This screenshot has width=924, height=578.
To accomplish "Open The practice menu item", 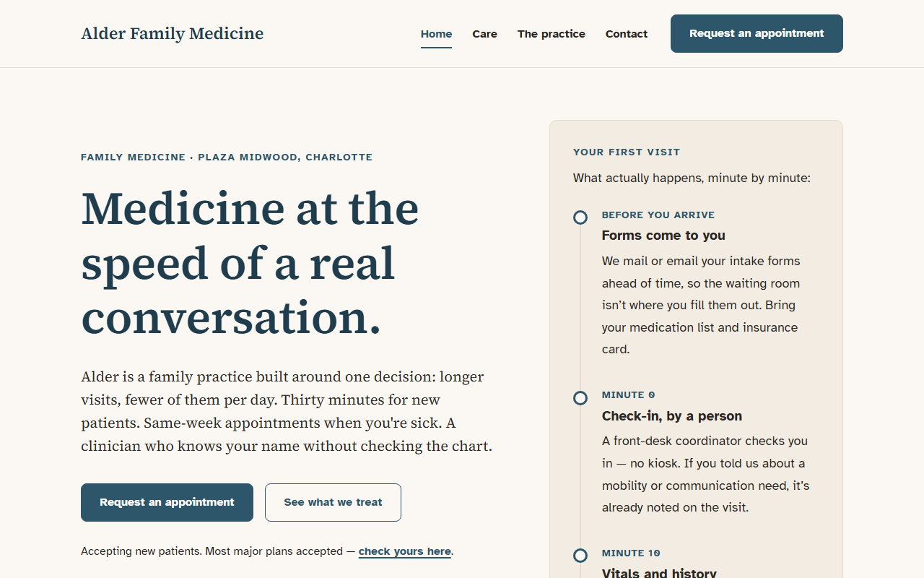I will click(551, 34).
